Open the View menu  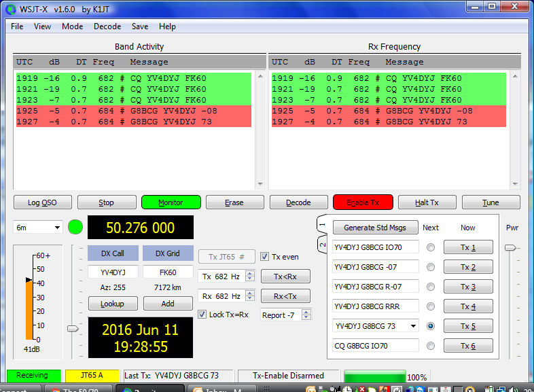(x=42, y=26)
